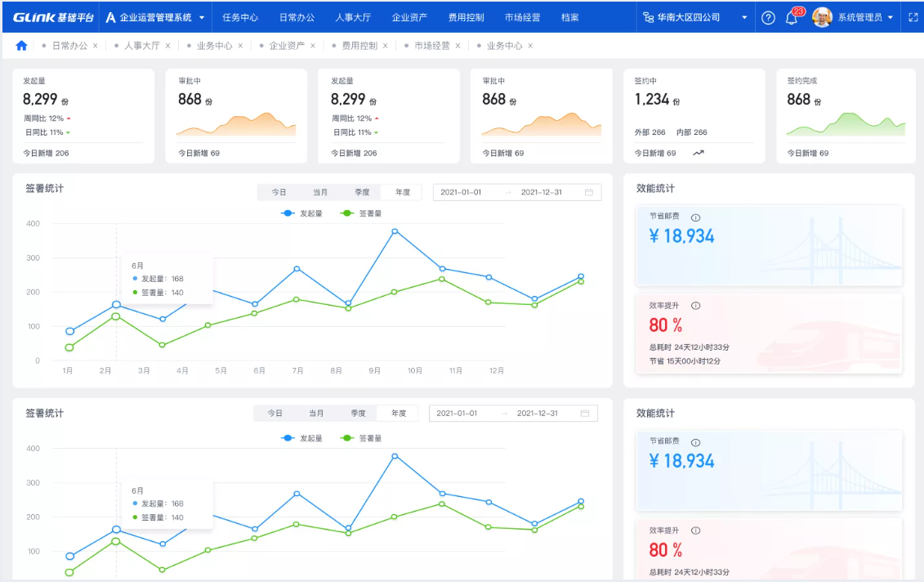Close the 日常办公 tab
924x582 pixels.
(x=96, y=46)
